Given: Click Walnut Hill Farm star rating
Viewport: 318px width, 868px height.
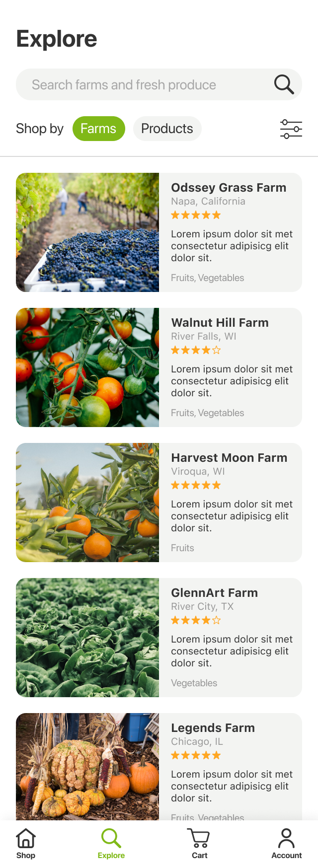Looking at the screenshot, I should pos(196,350).
